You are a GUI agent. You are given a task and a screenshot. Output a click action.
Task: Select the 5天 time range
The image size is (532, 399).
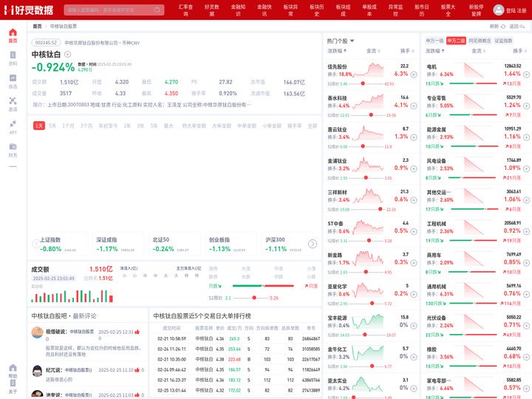(x=52, y=126)
